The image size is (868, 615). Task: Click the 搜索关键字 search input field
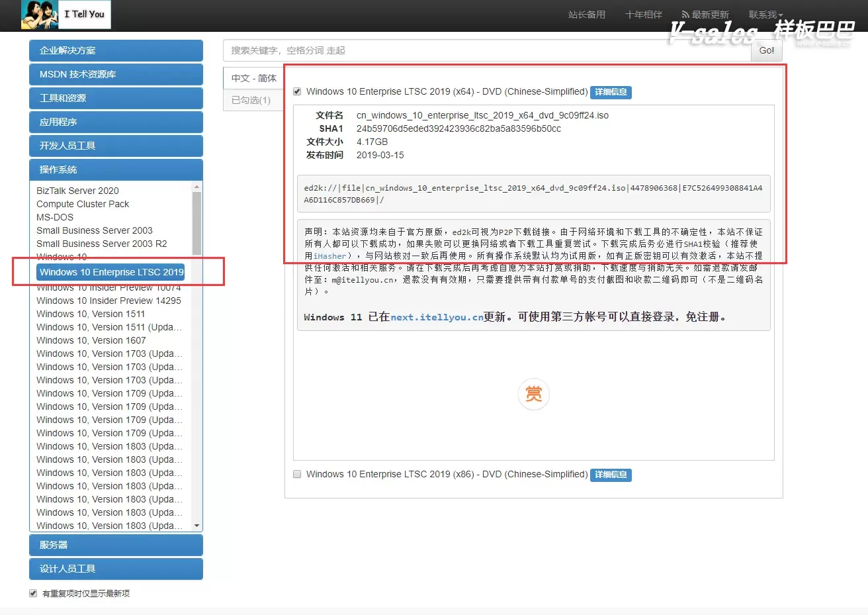click(487, 50)
